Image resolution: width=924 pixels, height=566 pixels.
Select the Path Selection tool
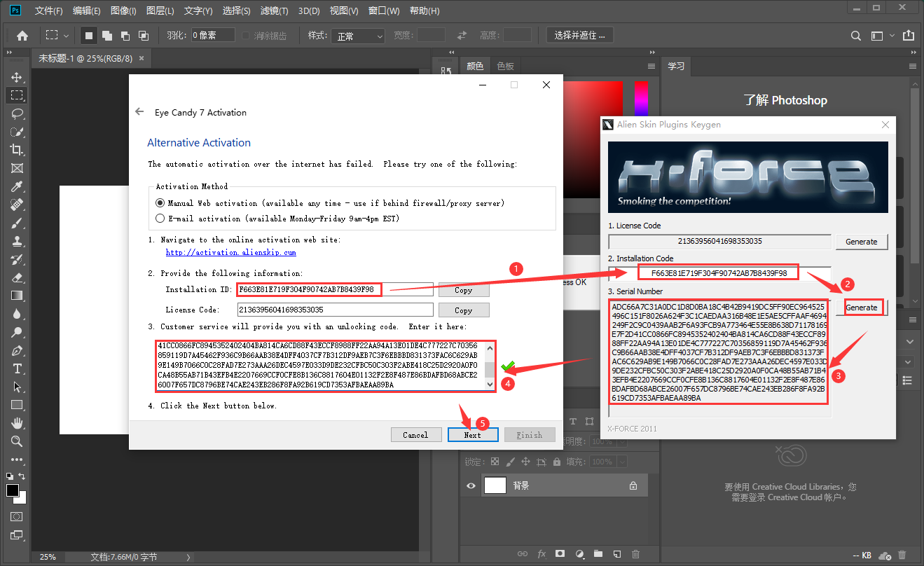pyautogui.click(x=17, y=387)
